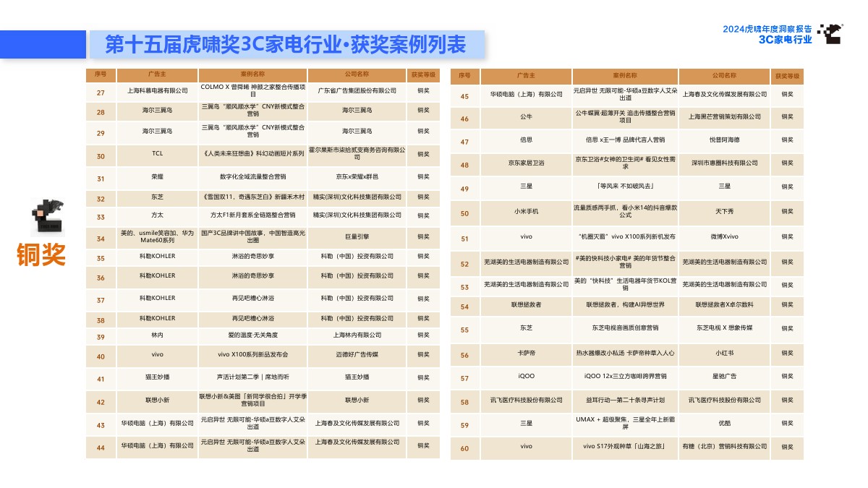Click the row number 27

[x=101, y=92]
